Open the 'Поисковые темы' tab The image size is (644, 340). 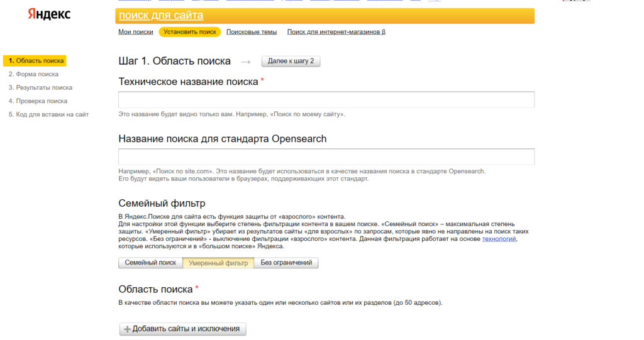click(252, 31)
